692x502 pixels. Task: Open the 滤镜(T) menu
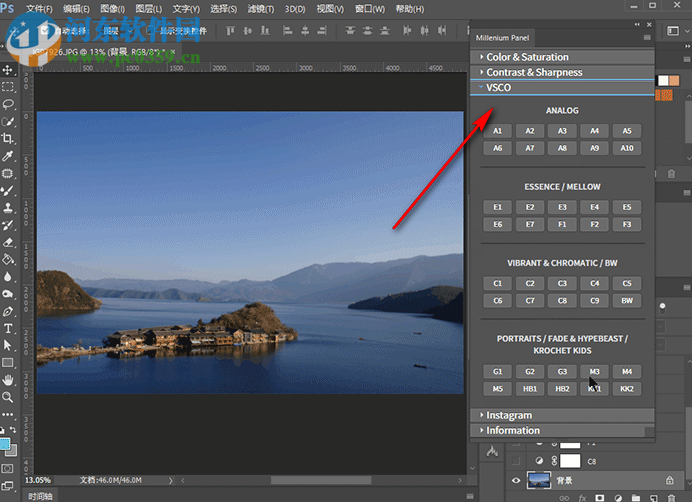[x=259, y=9]
